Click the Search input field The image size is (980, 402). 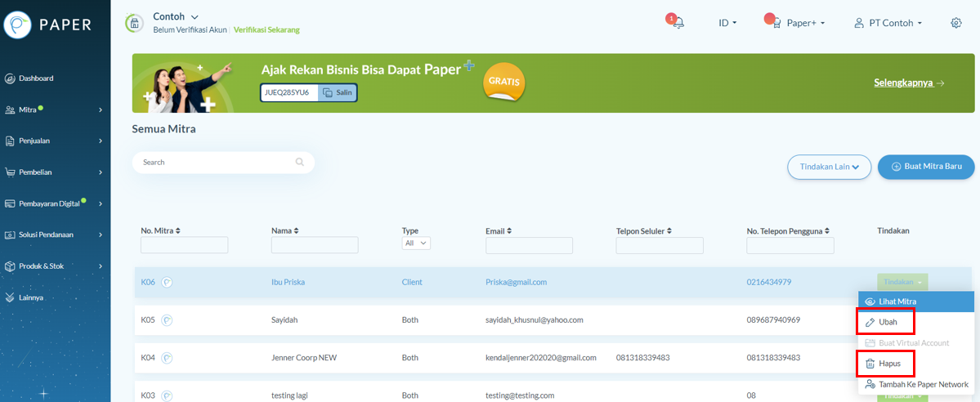[x=223, y=162]
